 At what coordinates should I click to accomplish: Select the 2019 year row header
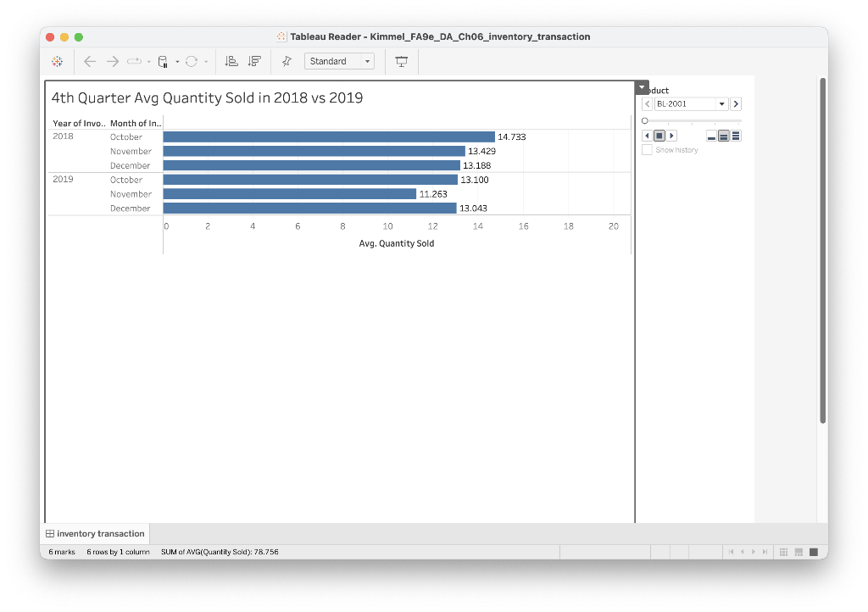point(63,180)
